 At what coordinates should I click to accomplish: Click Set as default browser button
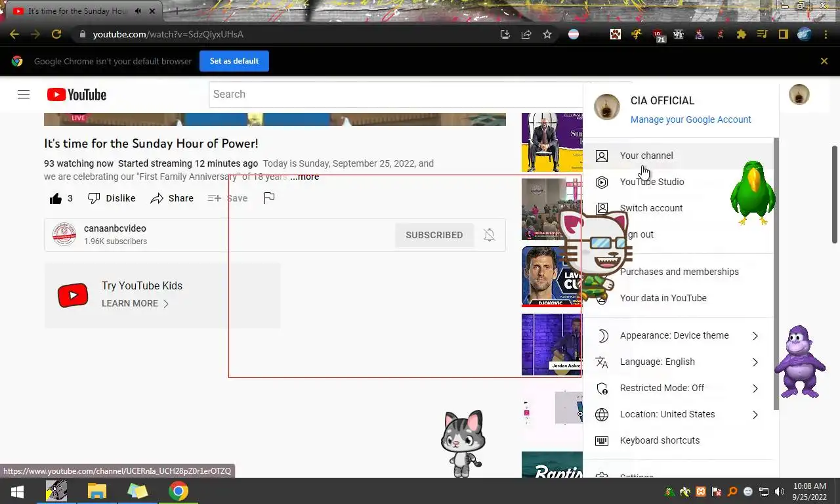234,61
